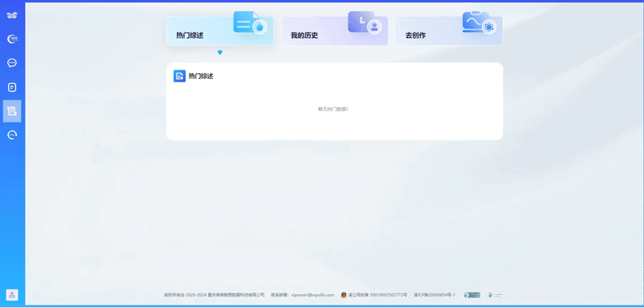Switch to the 去创作 tab card
644x307 pixels.
point(449,31)
